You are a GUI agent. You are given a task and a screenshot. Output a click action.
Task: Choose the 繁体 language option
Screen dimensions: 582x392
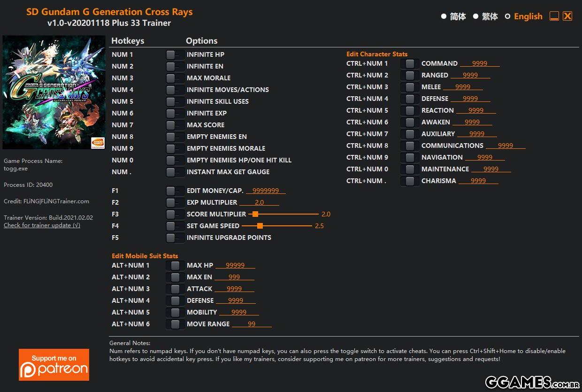pyautogui.click(x=475, y=16)
